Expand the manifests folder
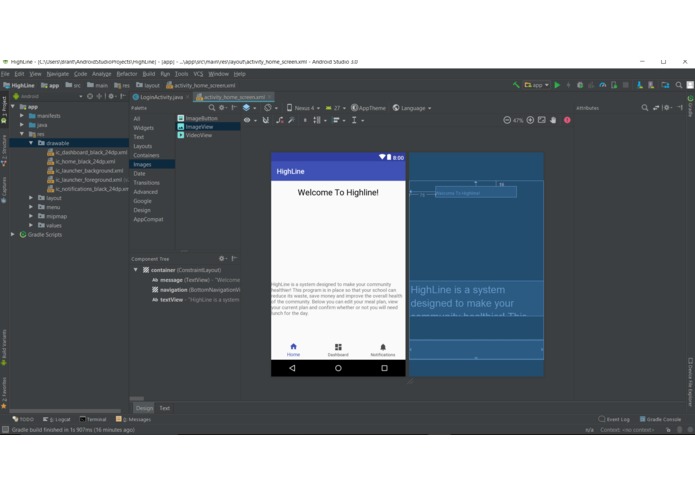695x494 pixels. (22, 116)
